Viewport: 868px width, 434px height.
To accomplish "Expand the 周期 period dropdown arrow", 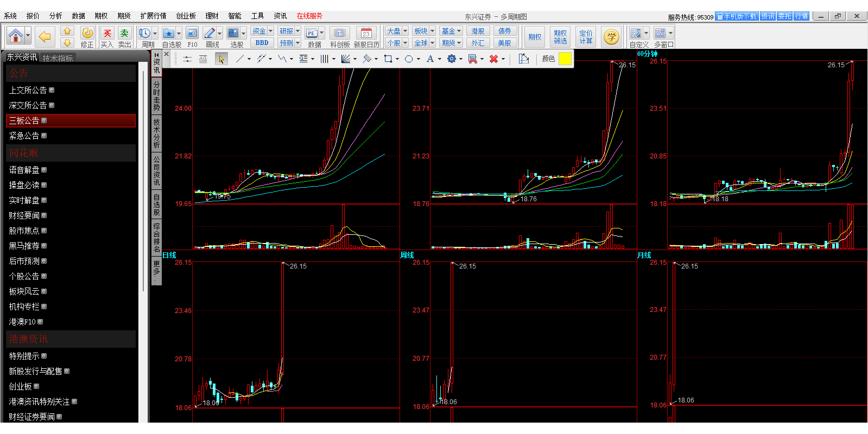I will (x=155, y=34).
